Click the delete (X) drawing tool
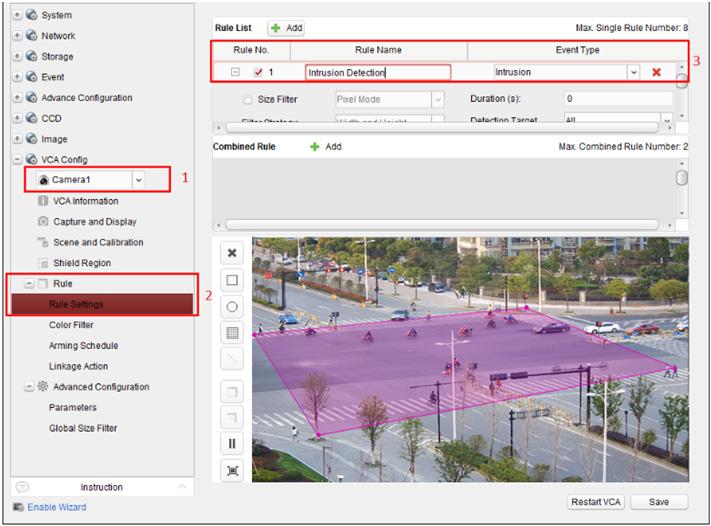Image resolution: width=711 pixels, height=526 pixels. (232, 253)
